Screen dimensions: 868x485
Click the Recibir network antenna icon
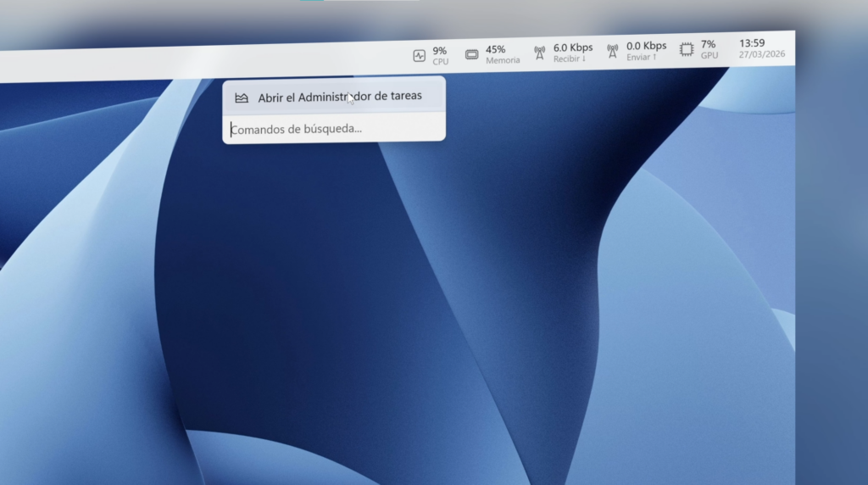[540, 53]
